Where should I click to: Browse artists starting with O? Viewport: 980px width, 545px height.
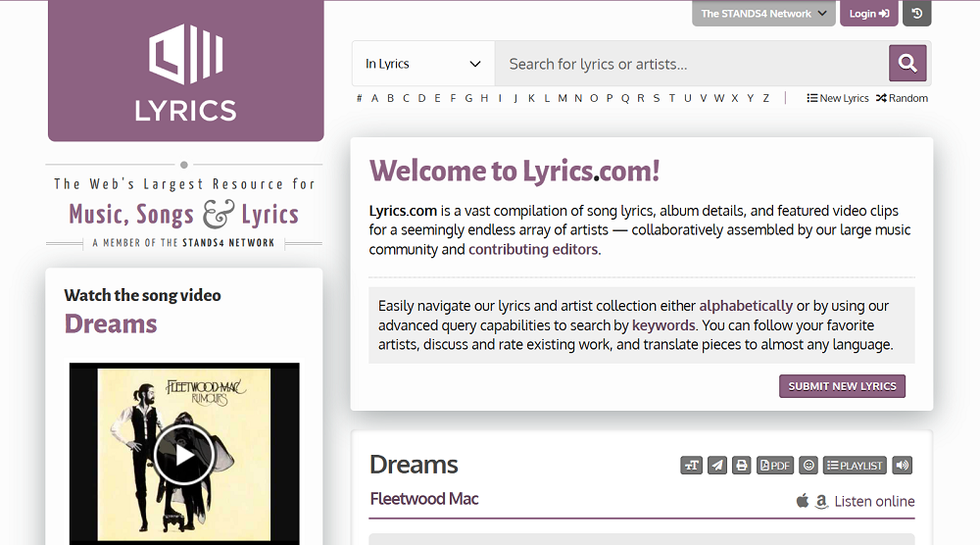pyautogui.click(x=594, y=98)
